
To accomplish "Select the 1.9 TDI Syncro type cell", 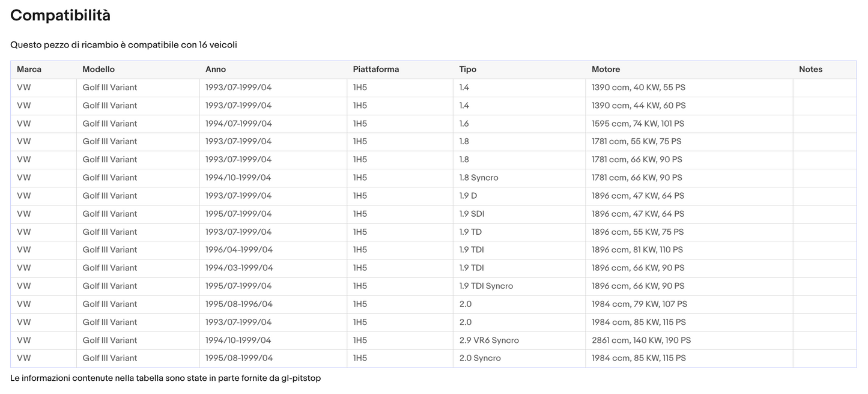I will coord(486,286).
